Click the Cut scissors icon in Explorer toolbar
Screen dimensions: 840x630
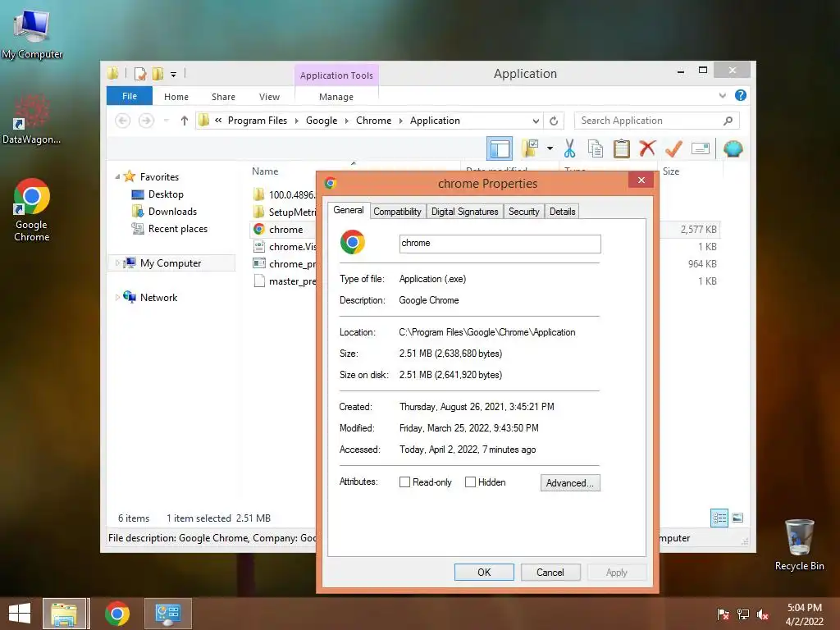(x=569, y=148)
